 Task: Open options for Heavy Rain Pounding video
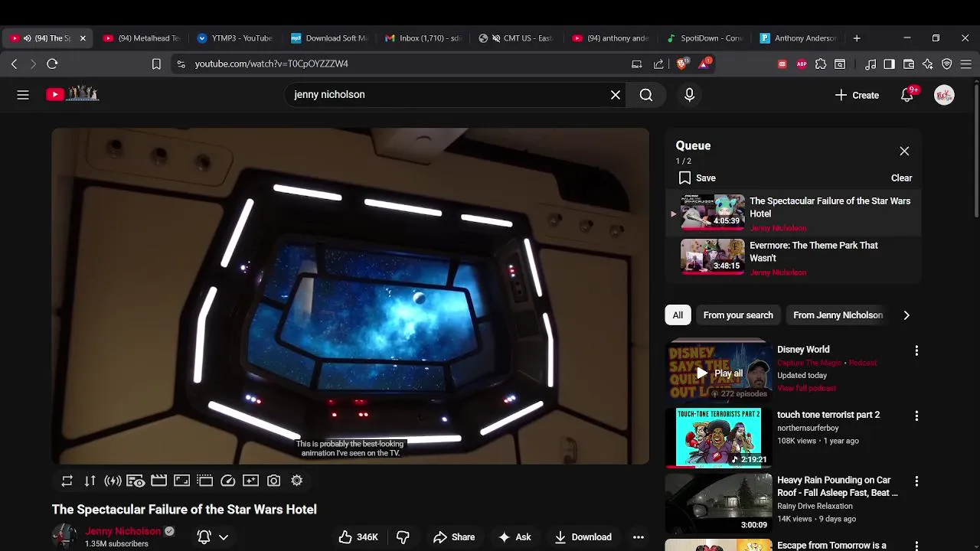(x=916, y=481)
